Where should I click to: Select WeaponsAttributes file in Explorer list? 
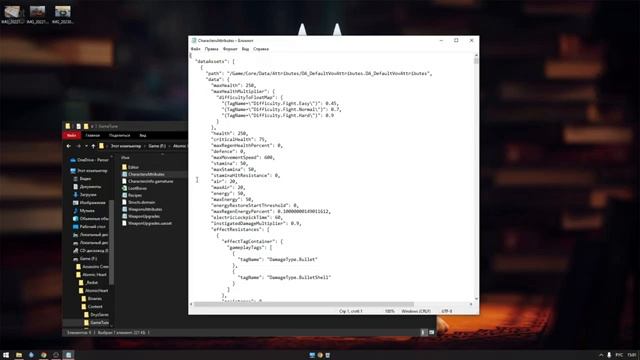pyautogui.click(x=142, y=209)
